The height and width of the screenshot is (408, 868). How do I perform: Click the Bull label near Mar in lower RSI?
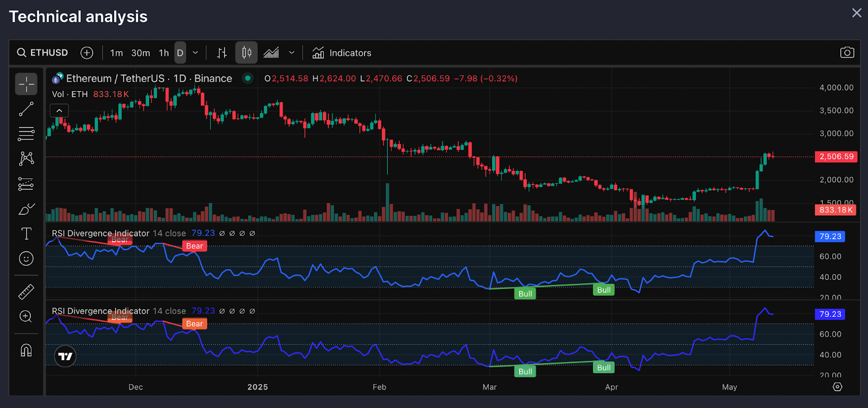click(x=525, y=371)
